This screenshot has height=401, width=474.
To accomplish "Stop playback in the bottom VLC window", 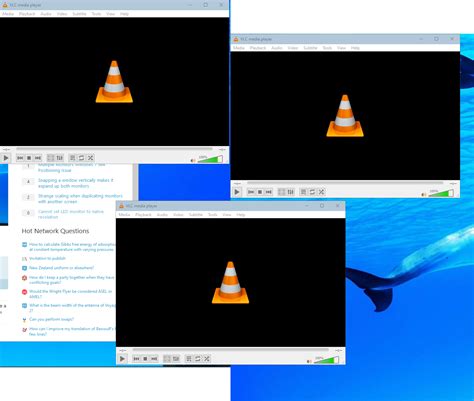I will pos(145,359).
